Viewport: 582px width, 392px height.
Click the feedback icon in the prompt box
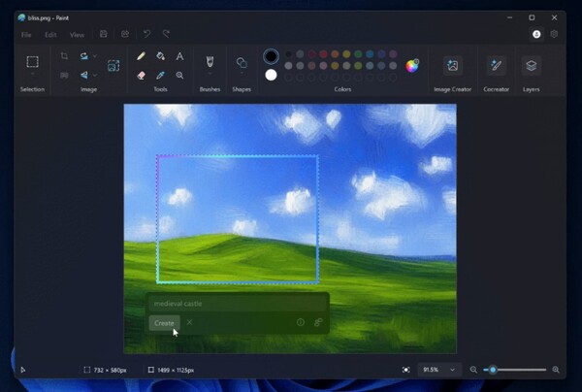point(318,322)
